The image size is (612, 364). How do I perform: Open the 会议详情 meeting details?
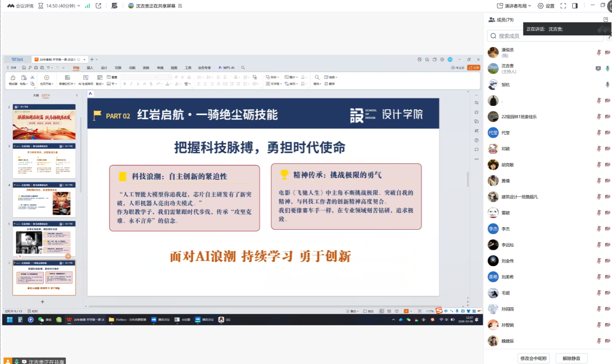pos(21,6)
